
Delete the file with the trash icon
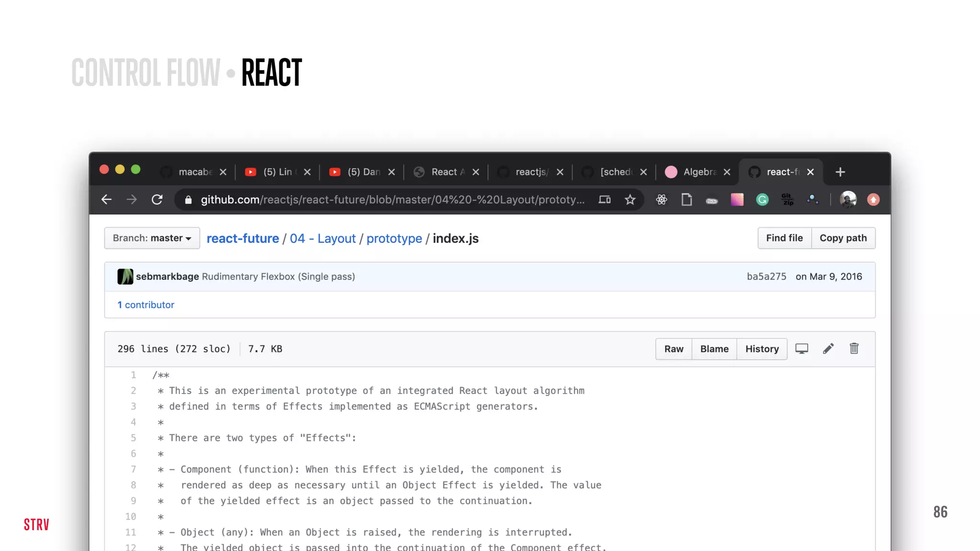pos(854,349)
